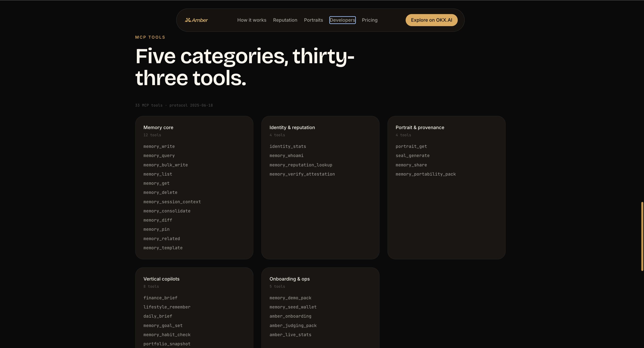
Task: Select the Developers nav item
Action: (342, 20)
